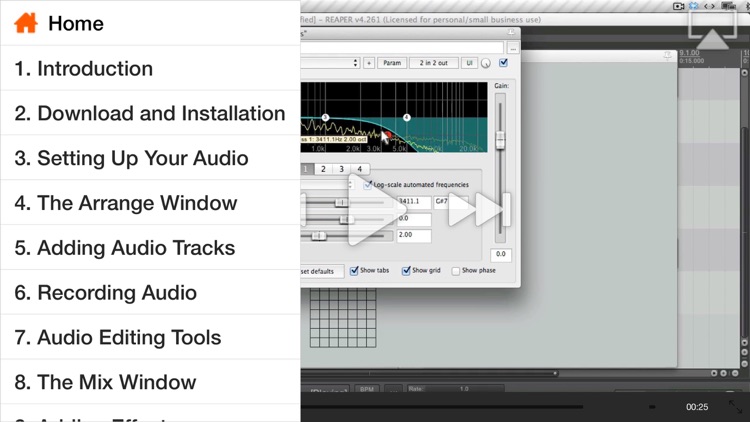Toggle the Show tabs checkbox

(x=354, y=271)
